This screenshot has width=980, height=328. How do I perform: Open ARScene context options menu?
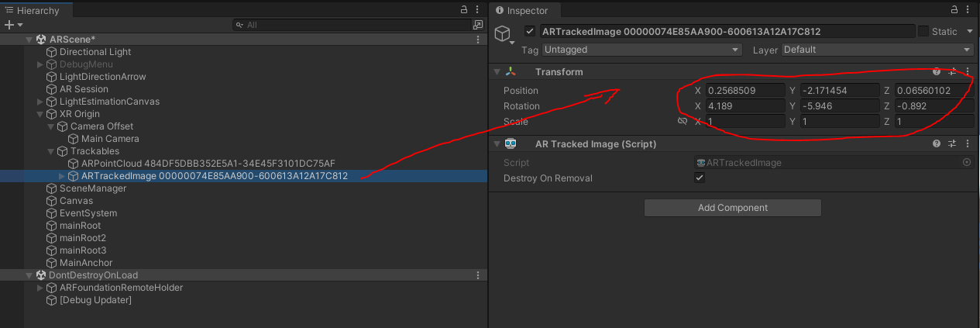tap(476, 40)
